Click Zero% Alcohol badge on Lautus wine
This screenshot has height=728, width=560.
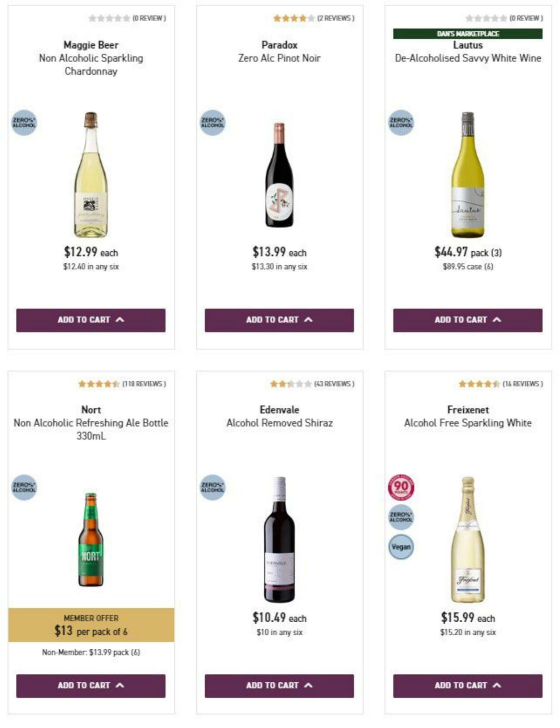point(401,123)
